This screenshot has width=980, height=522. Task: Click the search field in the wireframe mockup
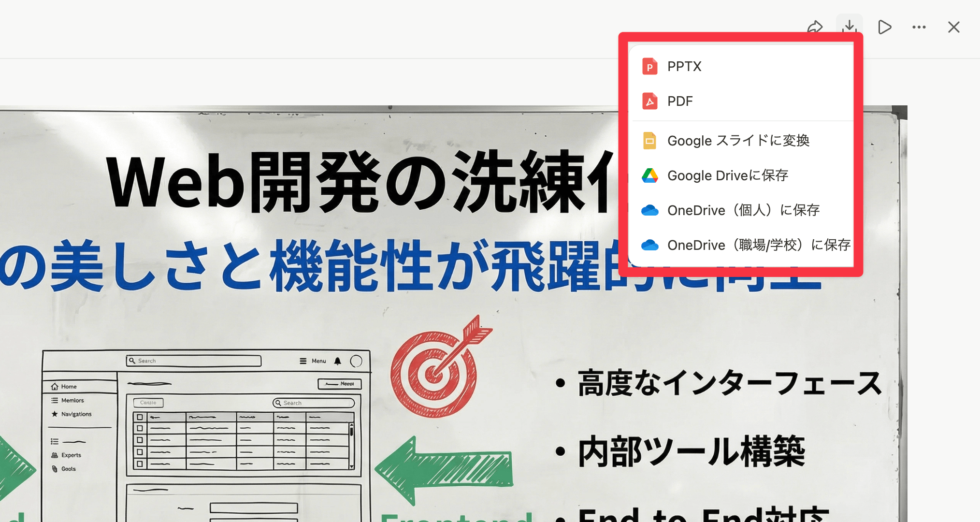pyautogui.click(x=193, y=360)
